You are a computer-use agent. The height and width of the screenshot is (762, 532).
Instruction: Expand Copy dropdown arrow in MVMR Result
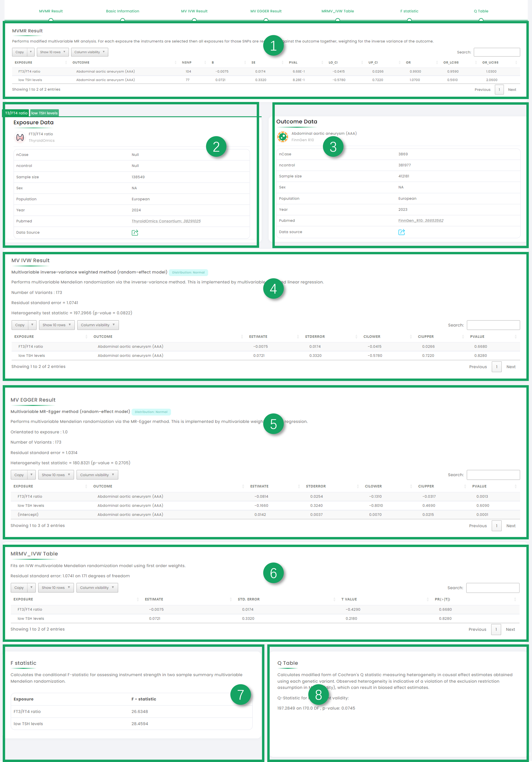click(x=31, y=52)
